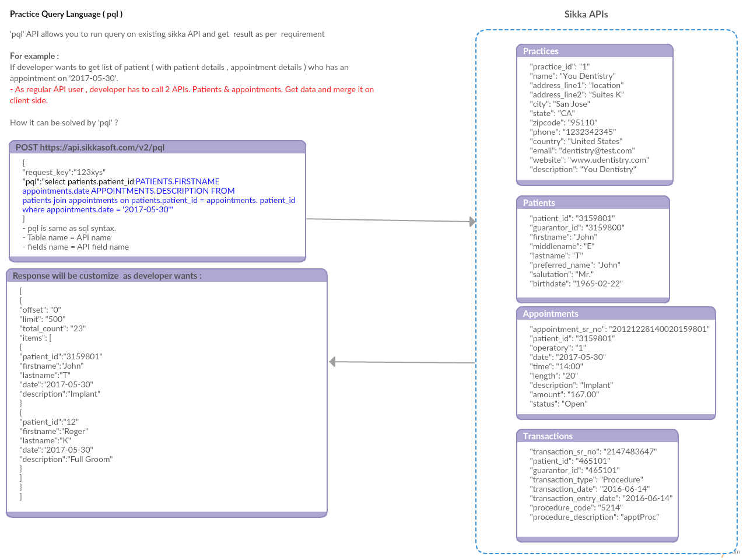Screen dimensions: 743x560
Task: Click "guarantor_id": "3159800" in Patients
Action: [577, 228]
